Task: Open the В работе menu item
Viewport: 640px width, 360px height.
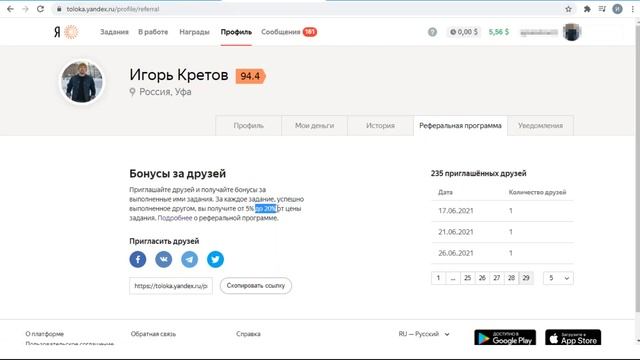Action: 153,32
